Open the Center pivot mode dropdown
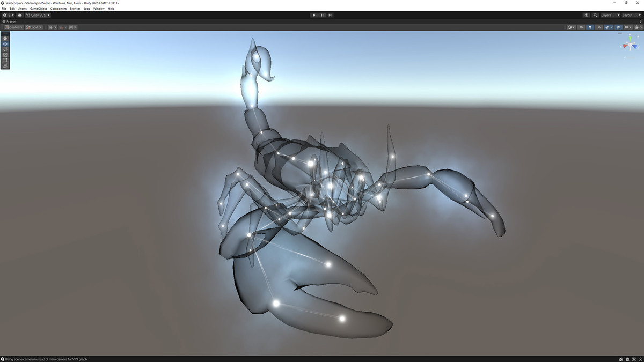 pyautogui.click(x=13, y=27)
